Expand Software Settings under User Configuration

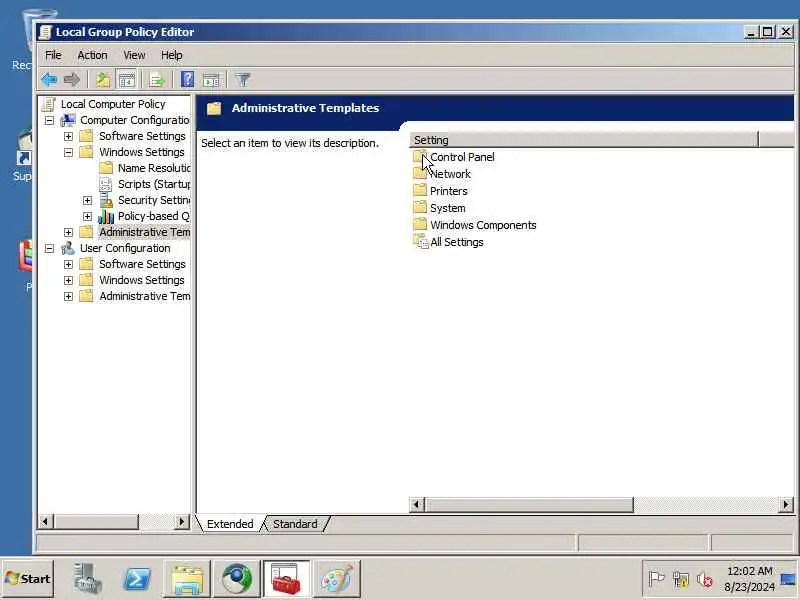pos(68,264)
